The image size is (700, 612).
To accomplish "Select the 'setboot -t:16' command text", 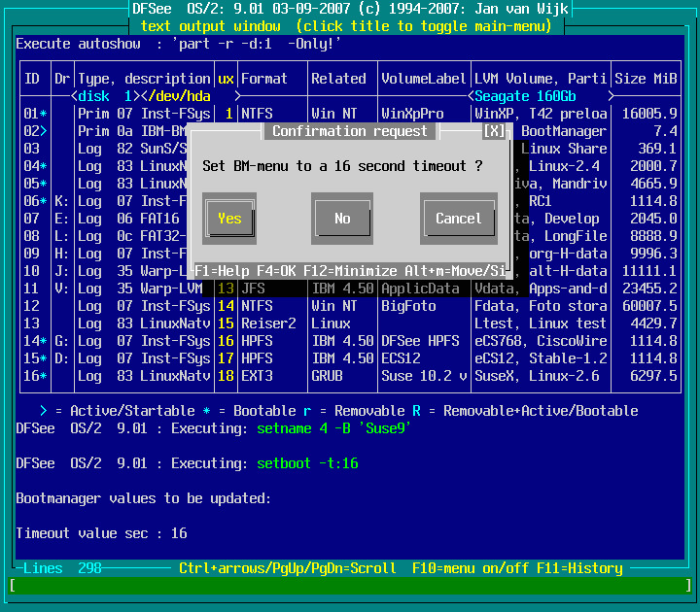I will pos(307,463).
